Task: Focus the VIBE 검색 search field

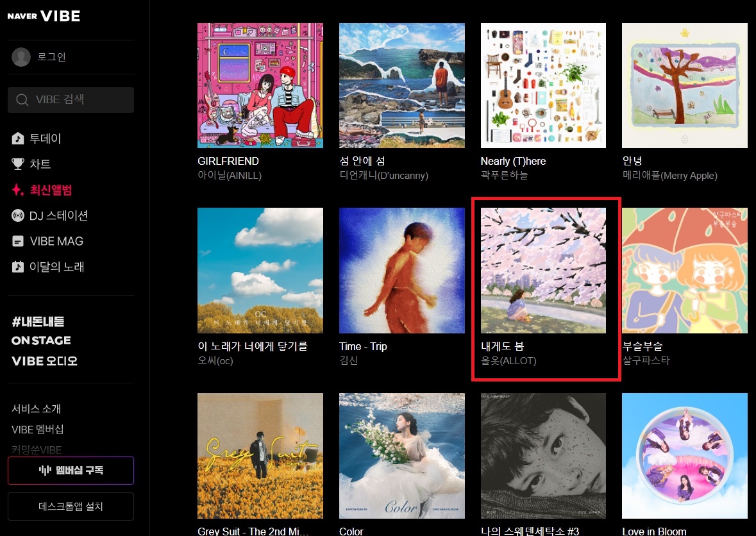Action: tap(71, 100)
